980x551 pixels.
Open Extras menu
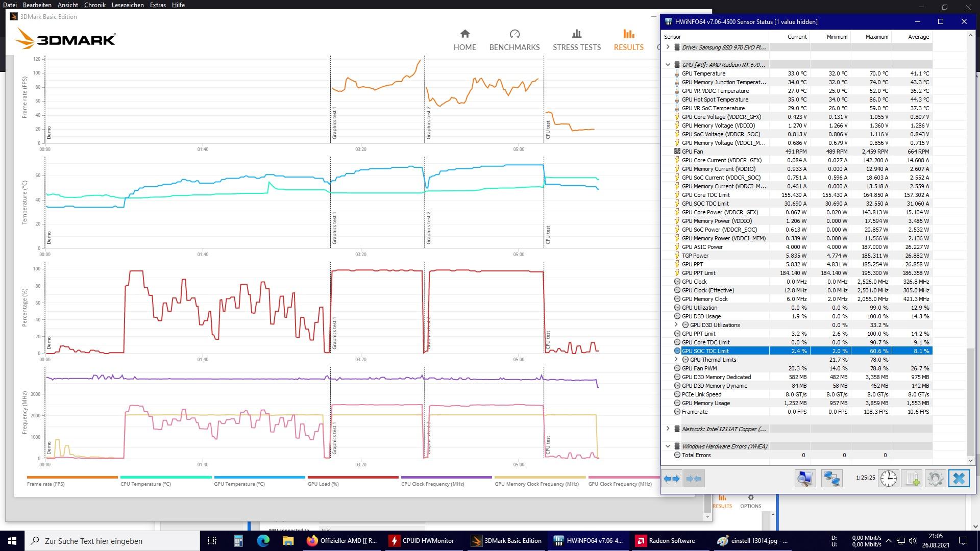tap(158, 5)
